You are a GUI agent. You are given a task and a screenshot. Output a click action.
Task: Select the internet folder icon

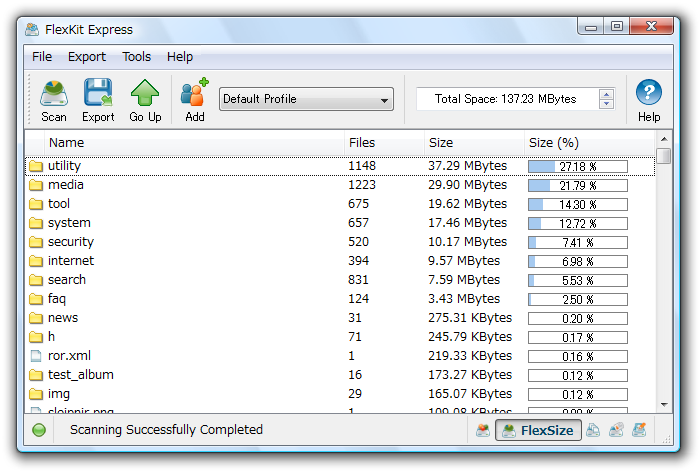click(36, 261)
